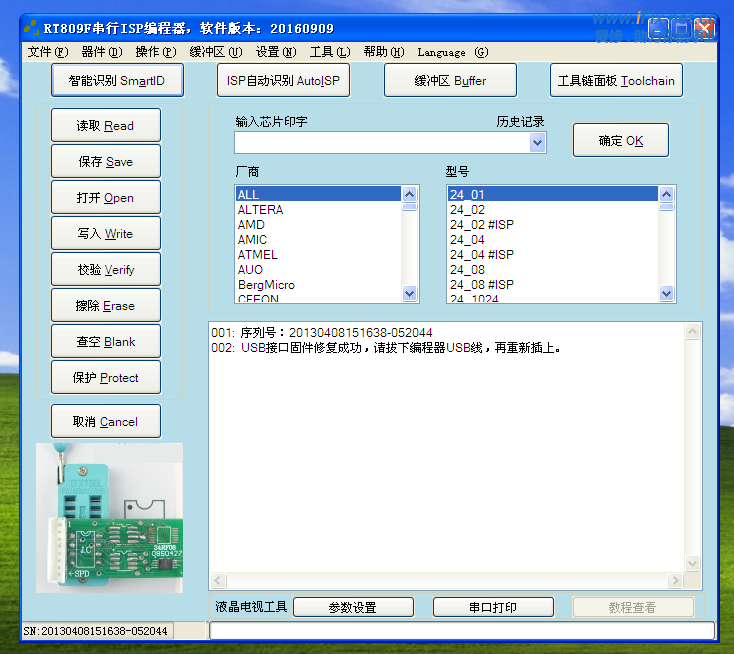
Task: Click log line 002 about USB firmware repair
Action: point(386,347)
